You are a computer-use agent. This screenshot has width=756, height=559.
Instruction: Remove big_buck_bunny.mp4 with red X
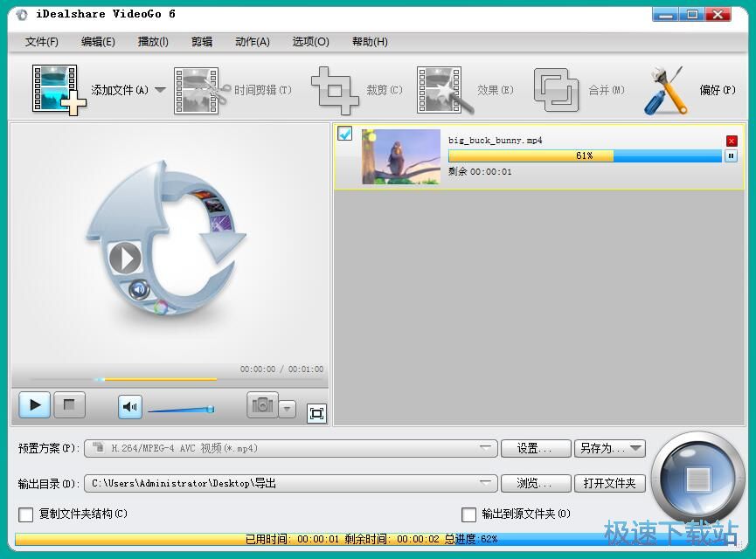tap(732, 141)
